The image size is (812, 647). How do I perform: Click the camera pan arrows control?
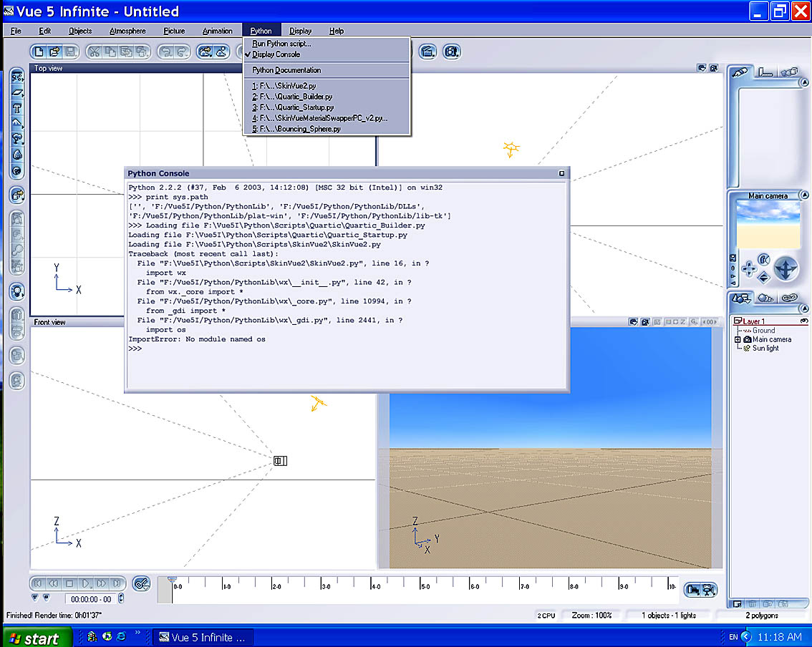click(748, 269)
